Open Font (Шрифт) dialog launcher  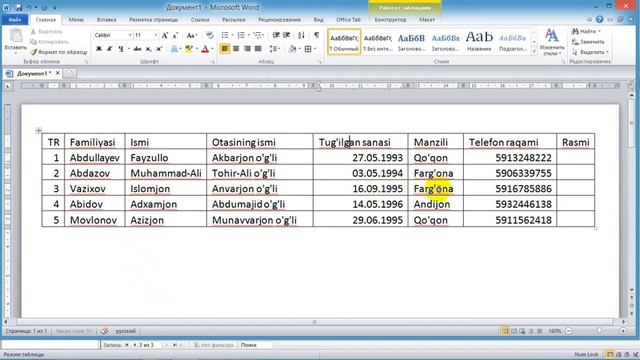[213, 62]
